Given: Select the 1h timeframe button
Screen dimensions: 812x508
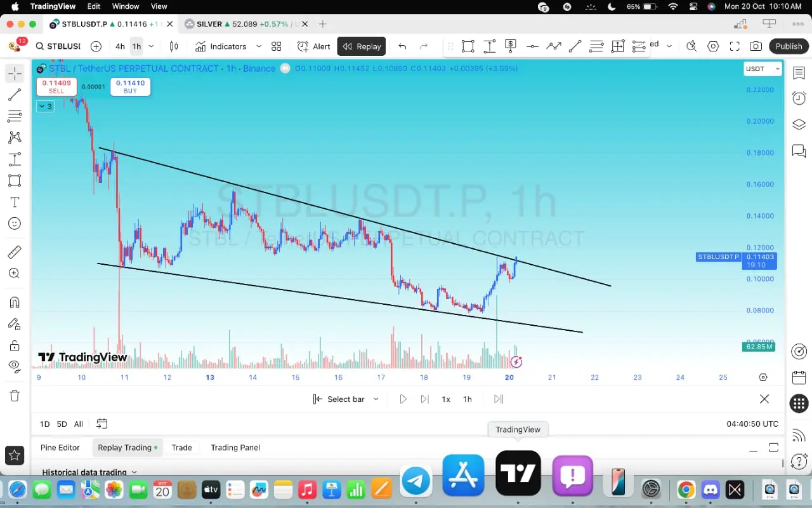Looking at the screenshot, I should (136, 46).
